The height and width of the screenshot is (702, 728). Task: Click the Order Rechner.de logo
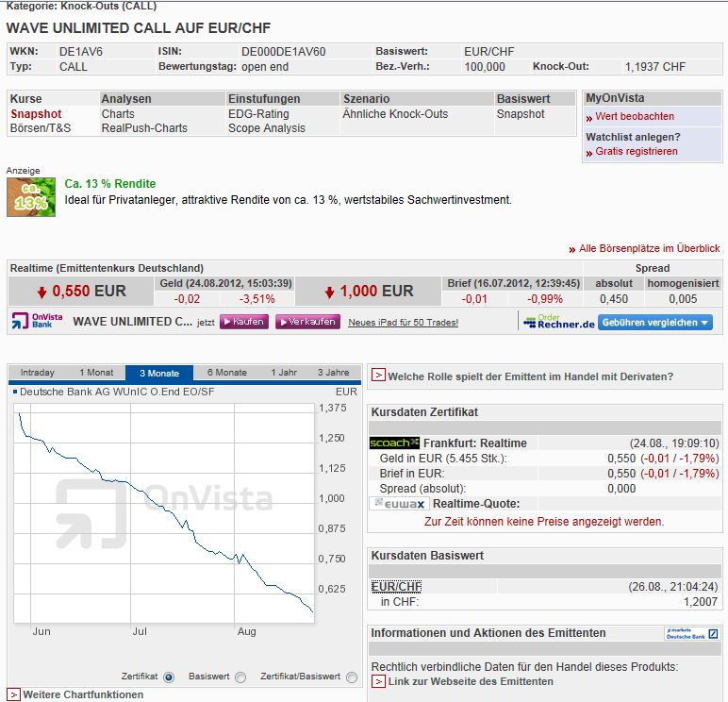pos(556,322)
